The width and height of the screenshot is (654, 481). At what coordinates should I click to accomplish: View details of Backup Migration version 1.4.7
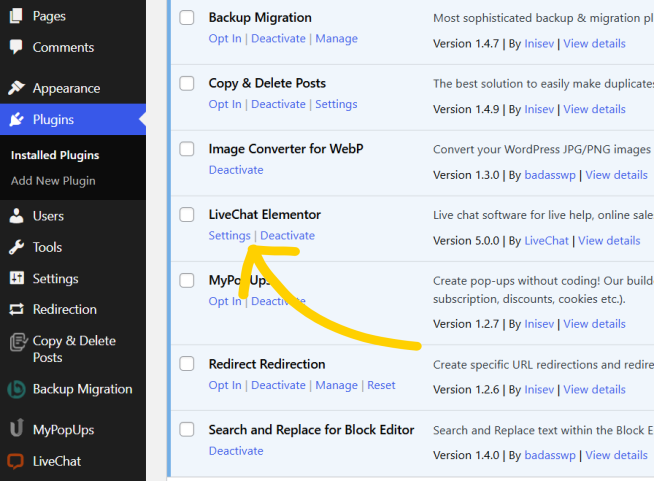pos(594,43)
